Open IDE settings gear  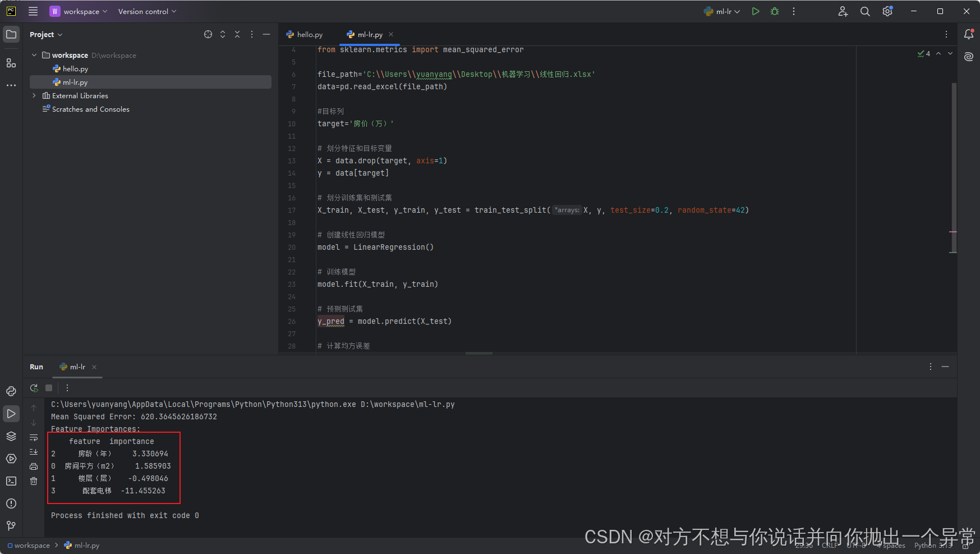click(887, 11)
